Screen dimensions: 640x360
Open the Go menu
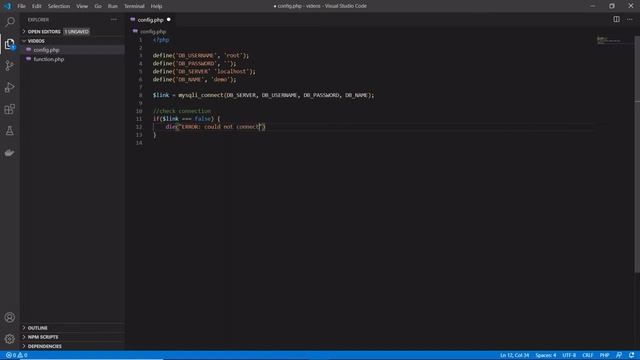click(x=98, y=6)
